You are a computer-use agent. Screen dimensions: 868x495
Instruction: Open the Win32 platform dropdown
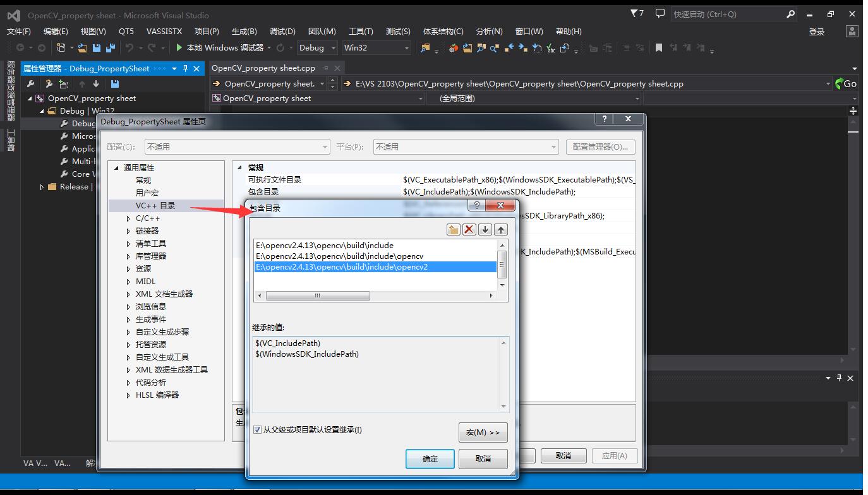point(376,47)
